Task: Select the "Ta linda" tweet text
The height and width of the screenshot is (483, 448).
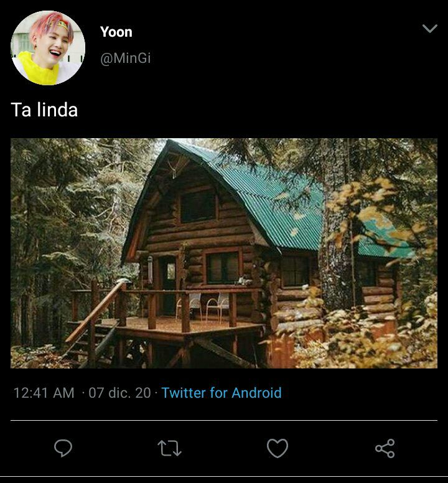Action: click(x=44, y=110)
